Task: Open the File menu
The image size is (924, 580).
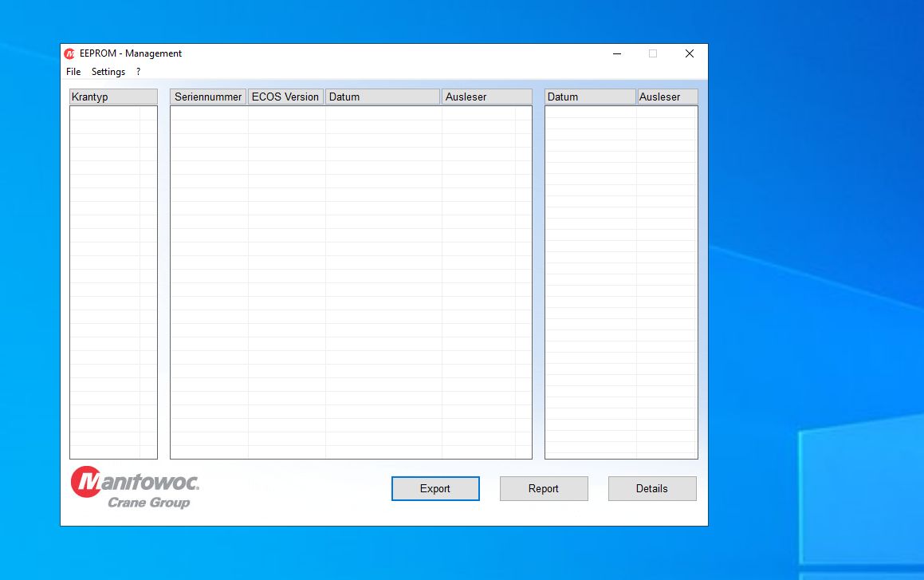Action: (73, 71)
